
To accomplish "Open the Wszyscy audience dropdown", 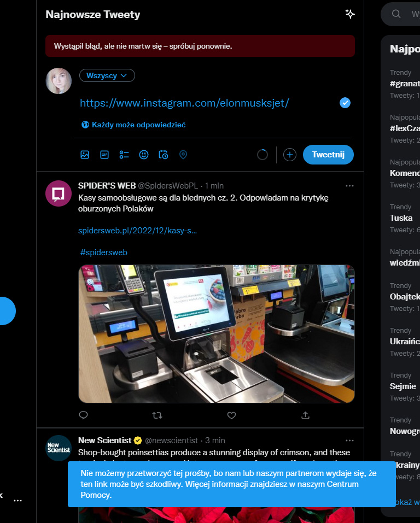I will 107,75.
